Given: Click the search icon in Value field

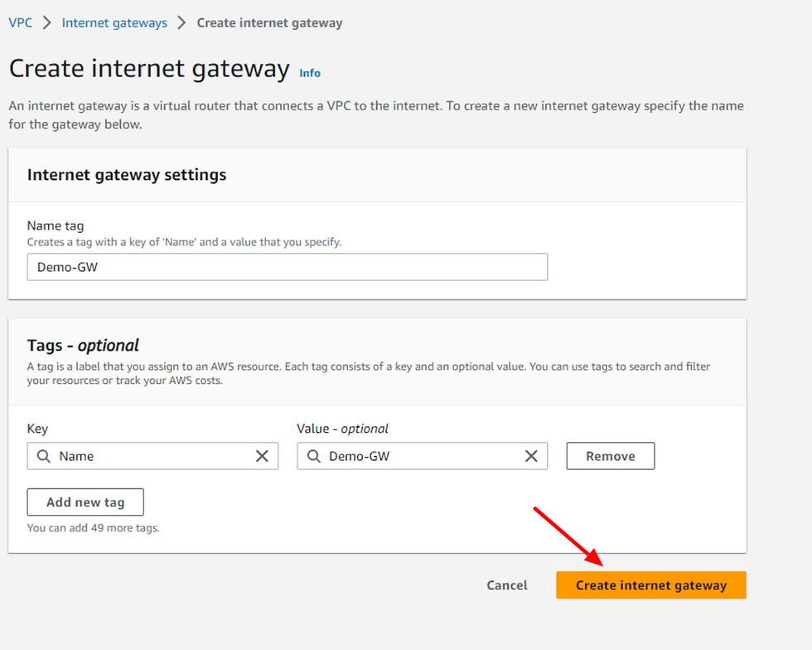Looking at the screenshot, I should 314,456.
